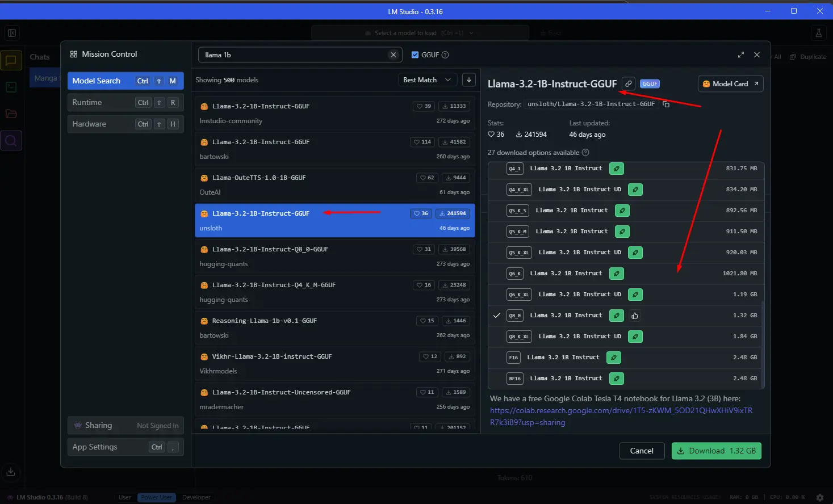Switch to Model Search tab
Image resolution: width=833 pixels, height=504 pixels.
[x=125, y=81]
